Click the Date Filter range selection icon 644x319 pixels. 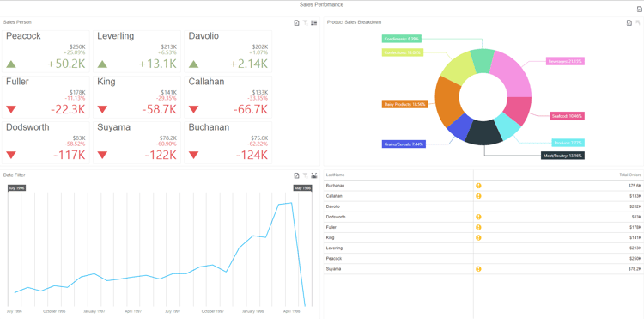pos(313,176)
